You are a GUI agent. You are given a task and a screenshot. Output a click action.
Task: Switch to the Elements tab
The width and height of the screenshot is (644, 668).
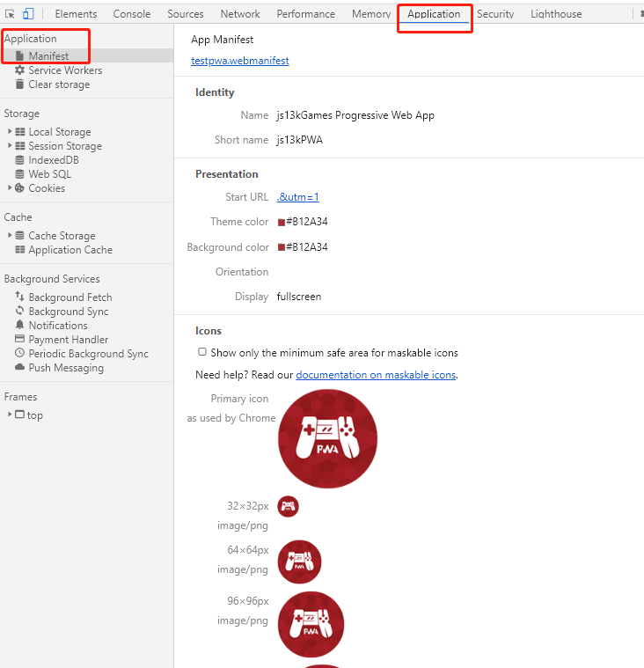[x=76, y=14]
